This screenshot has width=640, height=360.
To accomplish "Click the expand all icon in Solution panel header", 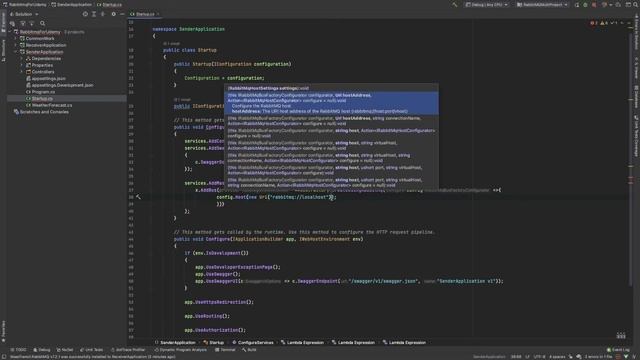I will pyautogui.click(x=94, y=14).
